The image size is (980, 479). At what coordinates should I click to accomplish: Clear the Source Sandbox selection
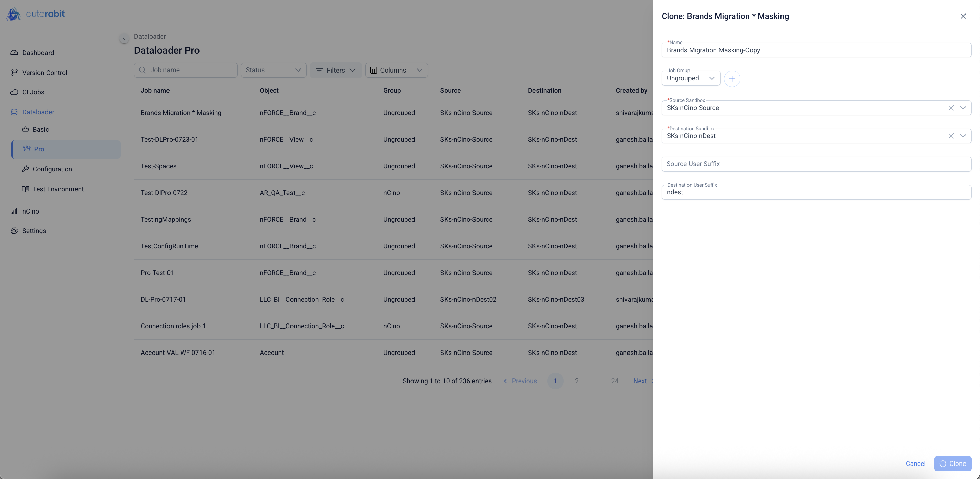(x=951, y=108)
